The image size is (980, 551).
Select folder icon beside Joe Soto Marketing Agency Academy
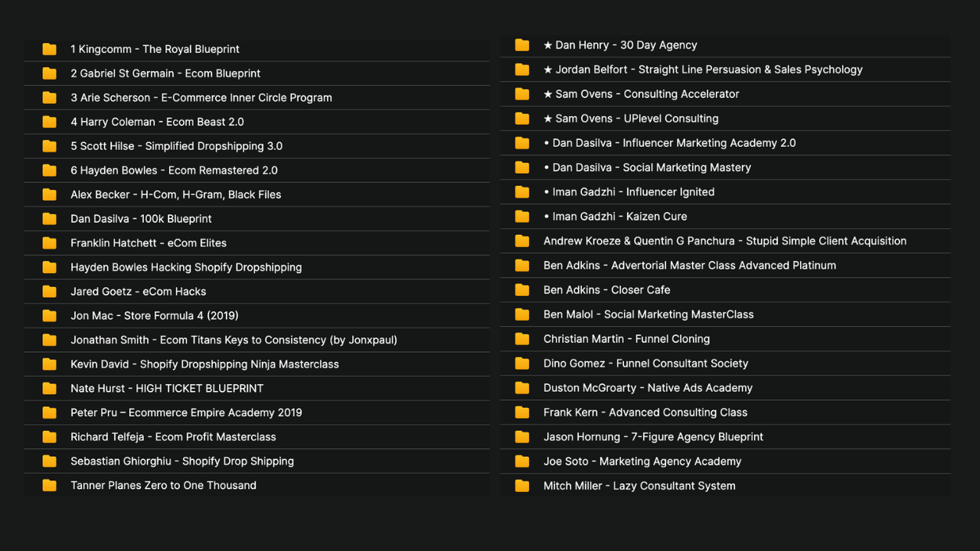click(x=522, y=461)
